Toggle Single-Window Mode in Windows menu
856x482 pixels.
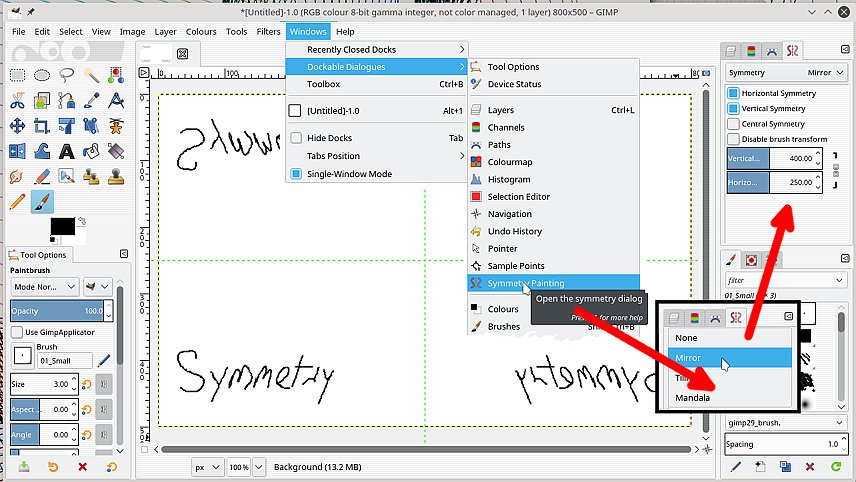click(296, 174)
